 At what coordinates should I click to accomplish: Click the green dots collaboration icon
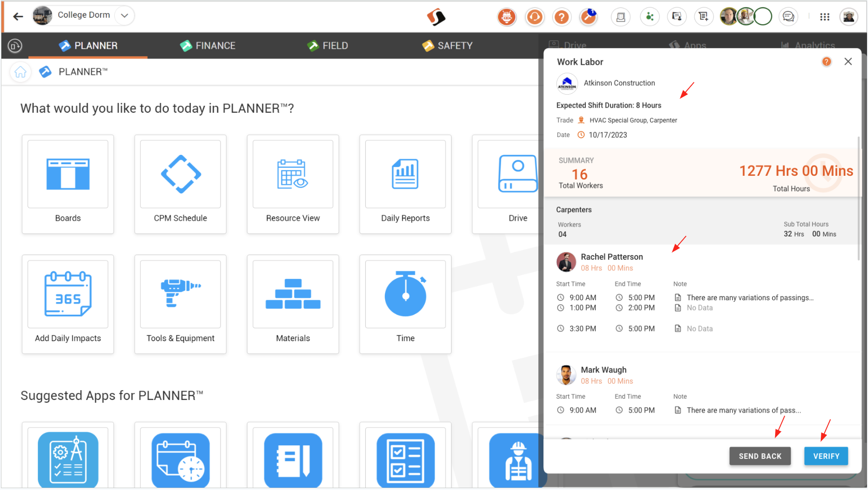point(649,17)
